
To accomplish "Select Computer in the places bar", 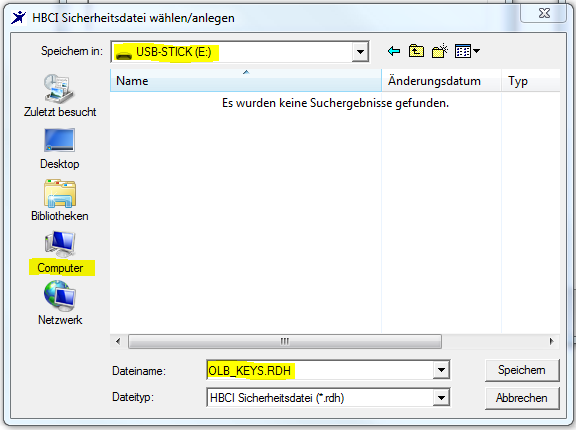I will (x=61, y=253).
